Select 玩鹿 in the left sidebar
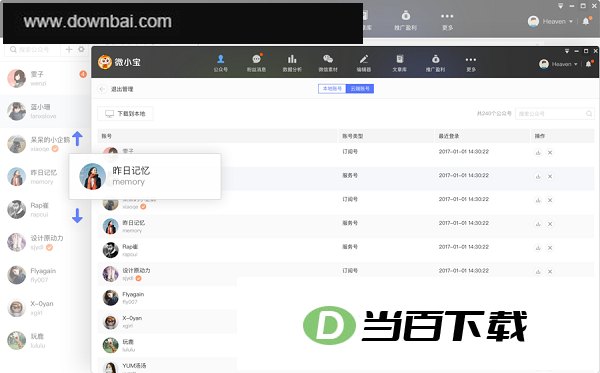The width and height of the screenshot is (600, 373). [45, 340]
